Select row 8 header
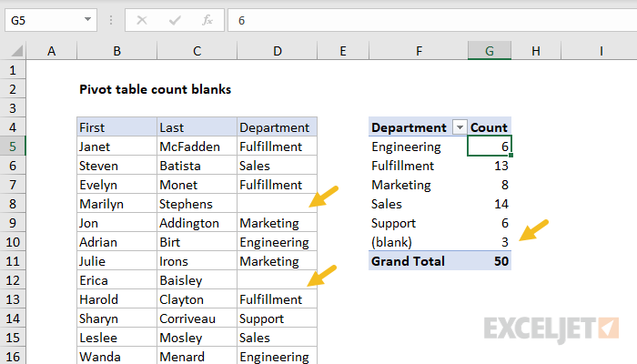Screen dimensions: 637x364 coord(13,204)
